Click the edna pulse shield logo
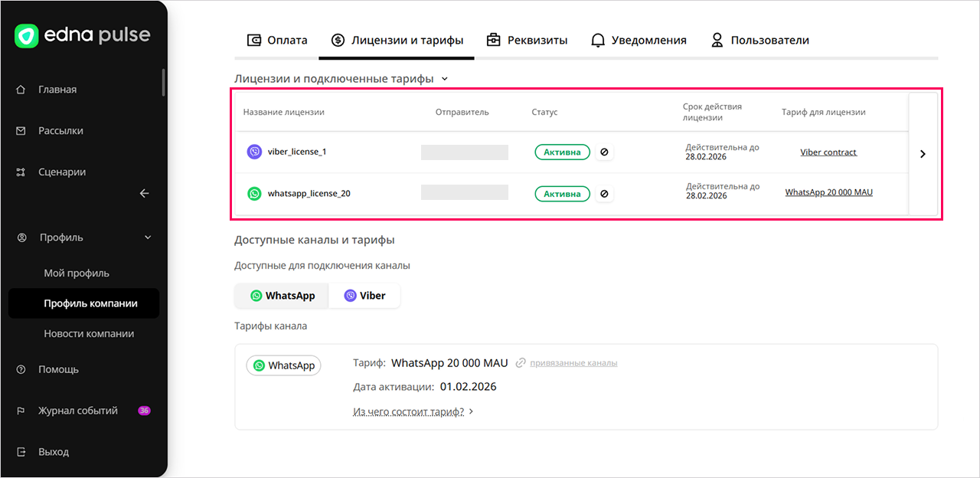Viewport: 980px width, 478px height. pos(27,36)
